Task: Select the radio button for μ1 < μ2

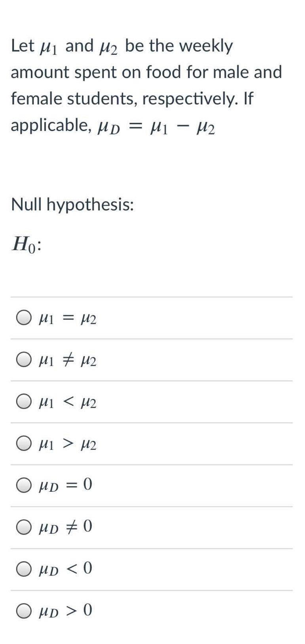Action: [24, 402]
